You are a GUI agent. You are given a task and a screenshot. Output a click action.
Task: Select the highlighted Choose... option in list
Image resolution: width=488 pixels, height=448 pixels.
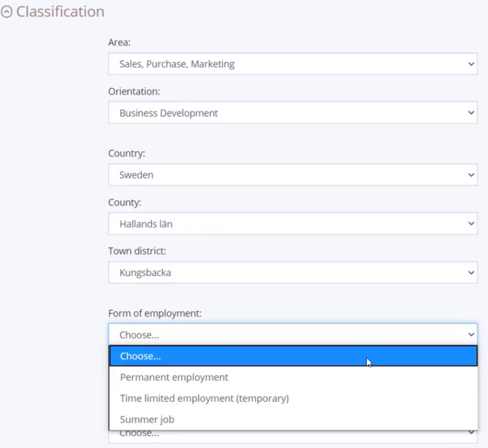[293, 356]
